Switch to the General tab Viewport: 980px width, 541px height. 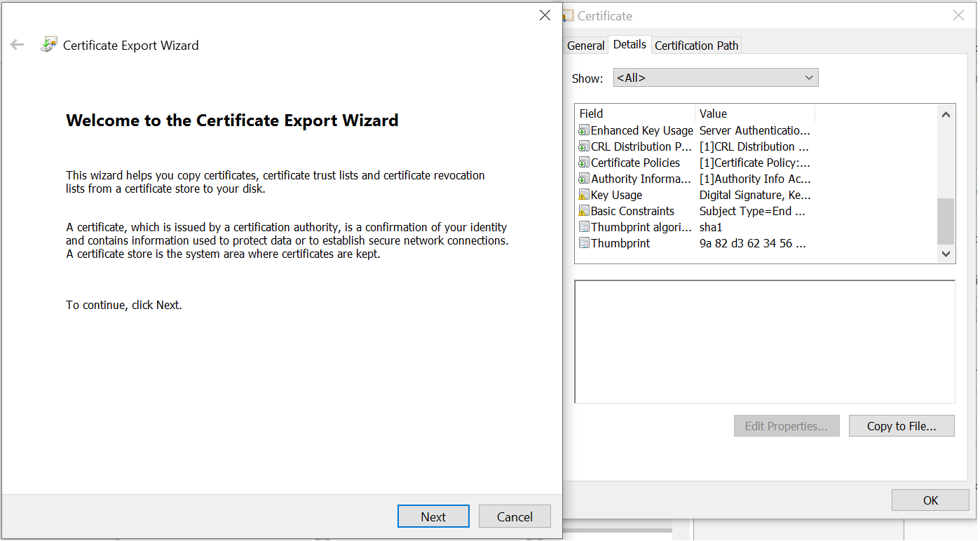coord(585,46)
